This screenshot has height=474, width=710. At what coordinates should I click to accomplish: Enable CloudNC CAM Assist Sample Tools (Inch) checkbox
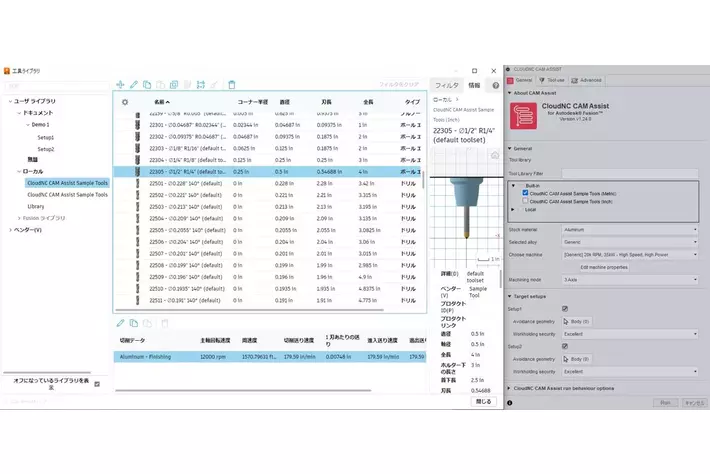[525, 200]
